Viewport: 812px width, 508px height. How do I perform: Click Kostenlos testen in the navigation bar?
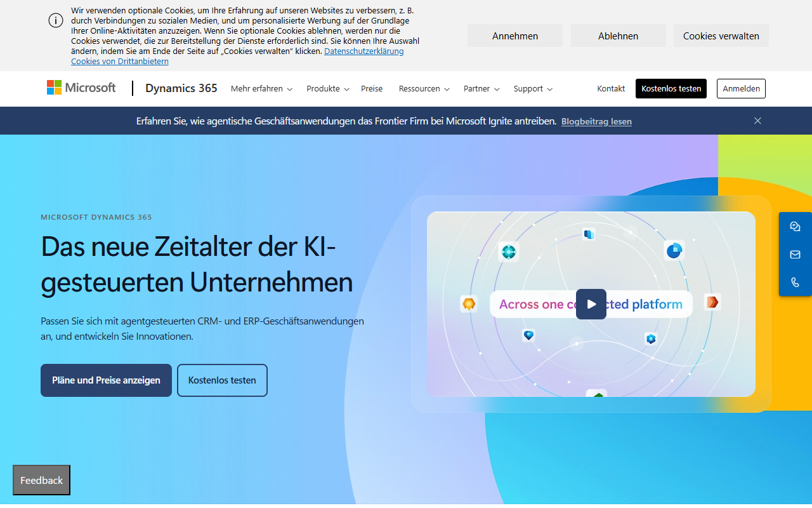click(671, 89)
